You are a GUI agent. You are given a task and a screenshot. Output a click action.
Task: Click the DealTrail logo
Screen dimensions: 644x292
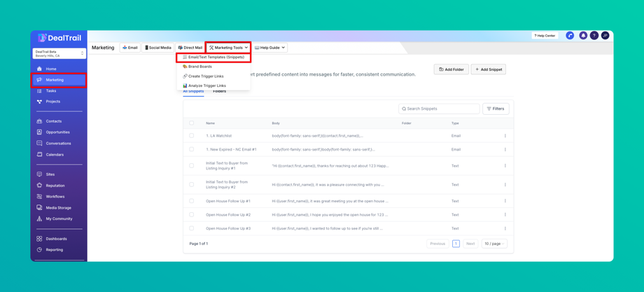59,38
